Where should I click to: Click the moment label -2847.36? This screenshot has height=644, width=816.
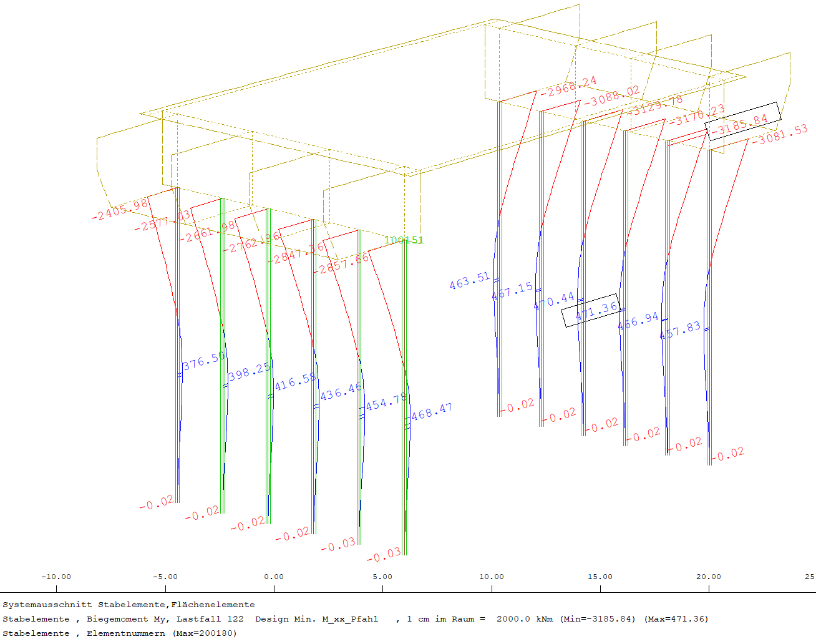(x=297, y=253)
